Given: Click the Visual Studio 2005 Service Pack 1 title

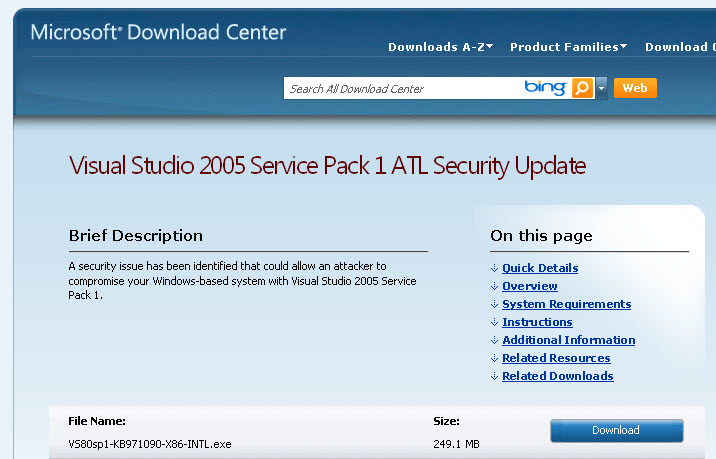Looking at the screenshot, I should point(327,166).
